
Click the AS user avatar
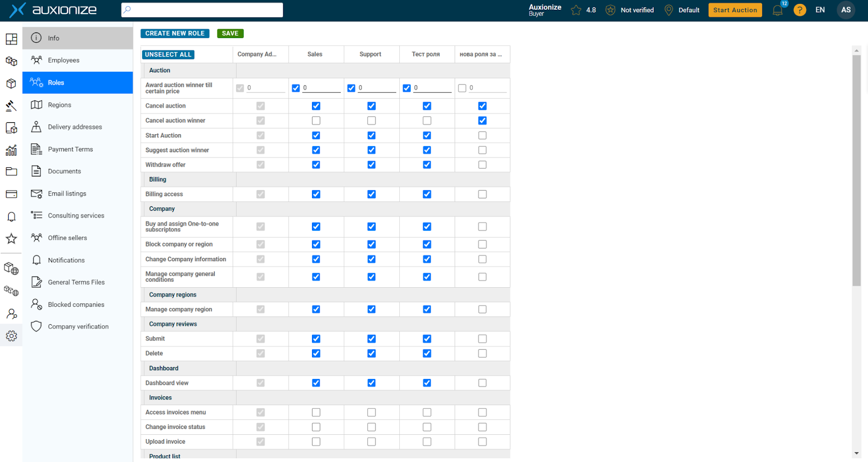coord(846,10)
